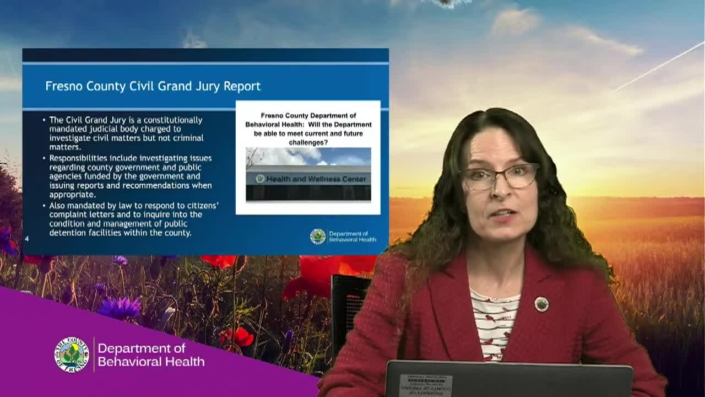Click the report heading about current and future challenges
Viewport: 705px width, 397px height.
[x=308, y=129]
